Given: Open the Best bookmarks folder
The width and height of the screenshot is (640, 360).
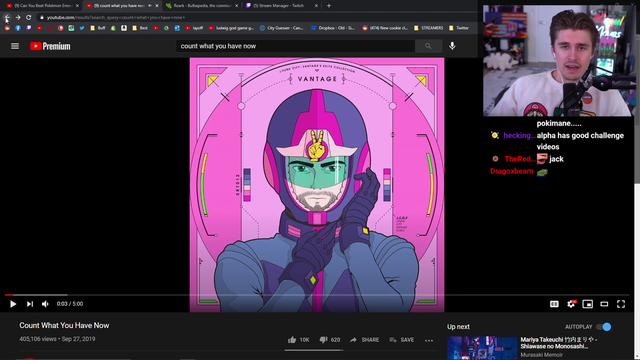Looking at the screenshot, I should 140,28.
